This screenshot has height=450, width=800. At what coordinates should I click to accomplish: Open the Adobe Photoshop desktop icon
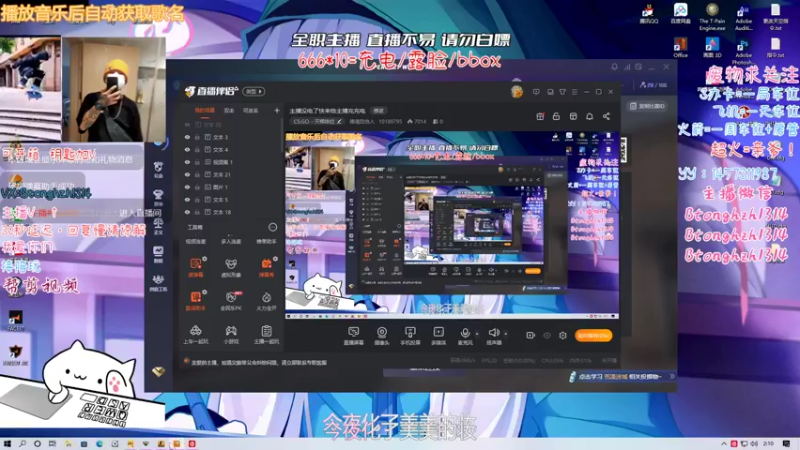[x=743, y=51]
